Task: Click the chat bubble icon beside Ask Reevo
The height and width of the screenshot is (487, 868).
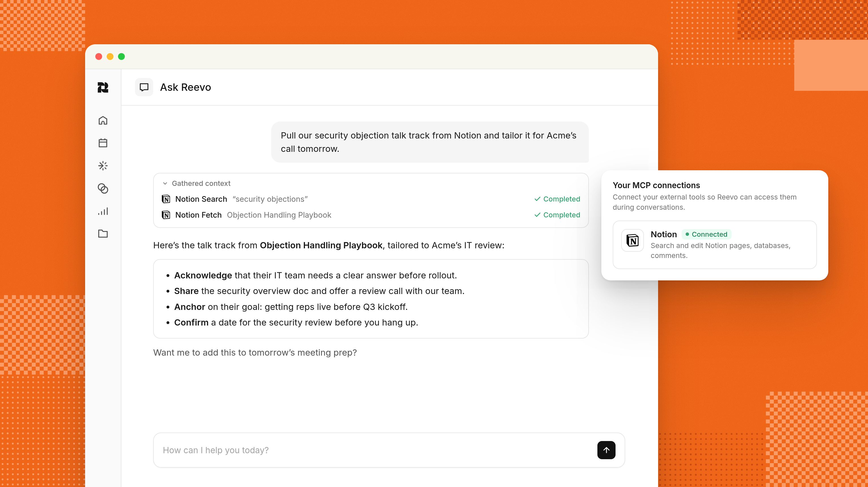Action: click(144, 87)
